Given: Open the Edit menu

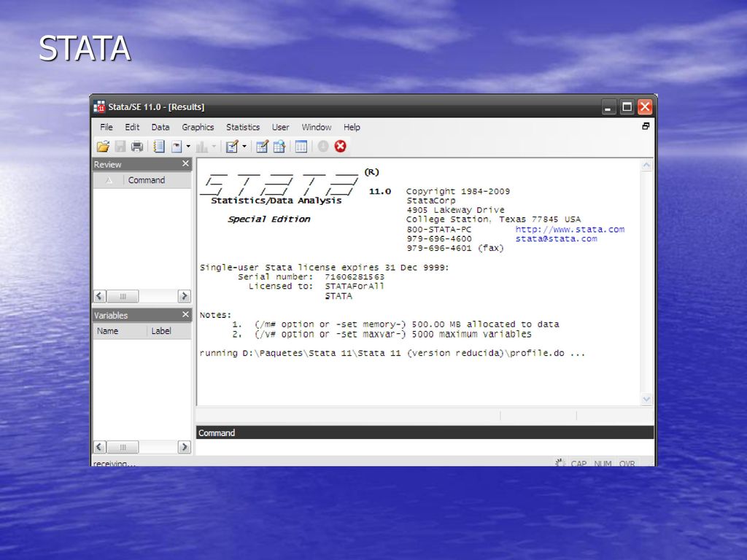Looking at the screenshot, I should pyautogui.click(x=132, y=127).
